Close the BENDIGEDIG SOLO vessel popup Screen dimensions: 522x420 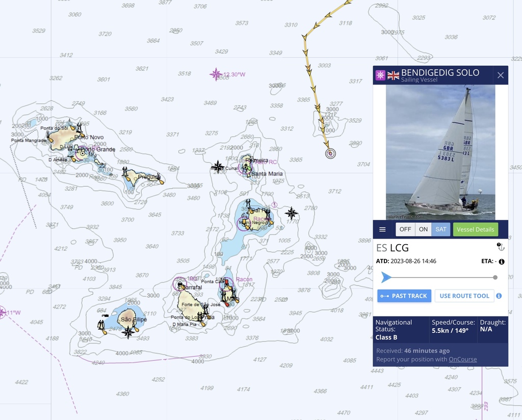point(501,75)
